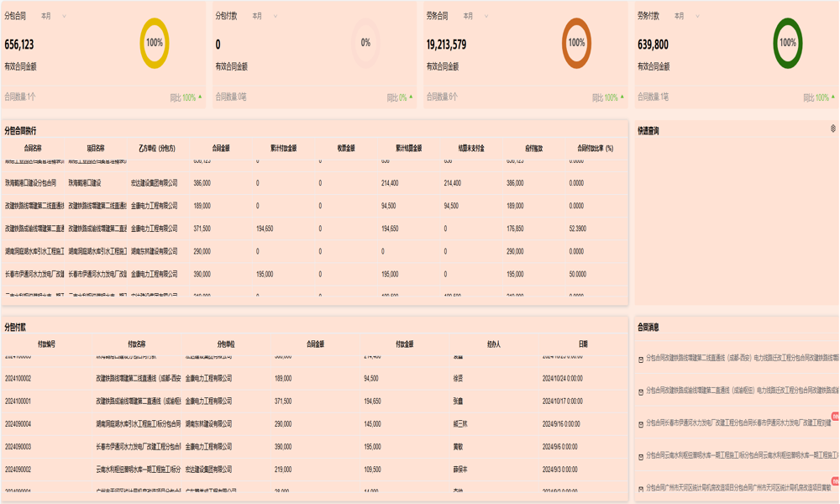Open settings icon in 快速查询 panel
This screenshot has height=504, width=840.
point(832,129)
